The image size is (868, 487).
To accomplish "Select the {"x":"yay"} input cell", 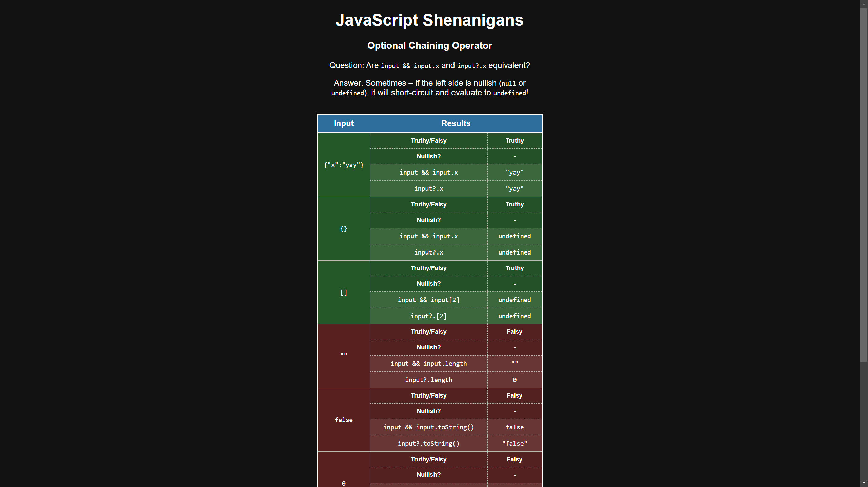I will (x=344, y=165).
